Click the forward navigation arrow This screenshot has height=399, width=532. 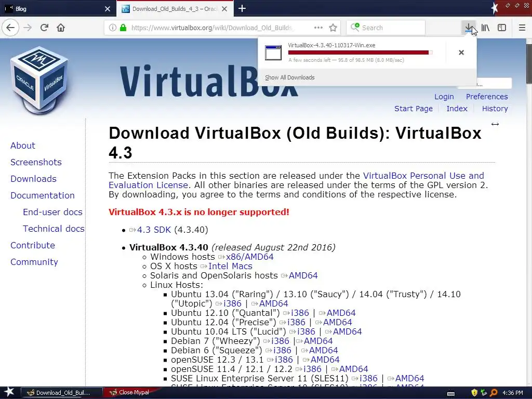28,28
